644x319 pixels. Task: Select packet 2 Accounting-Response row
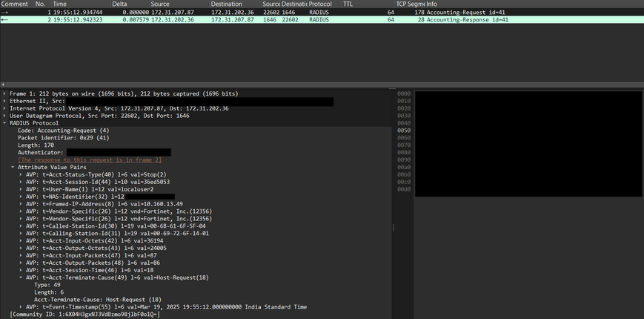tap(322, 20)
